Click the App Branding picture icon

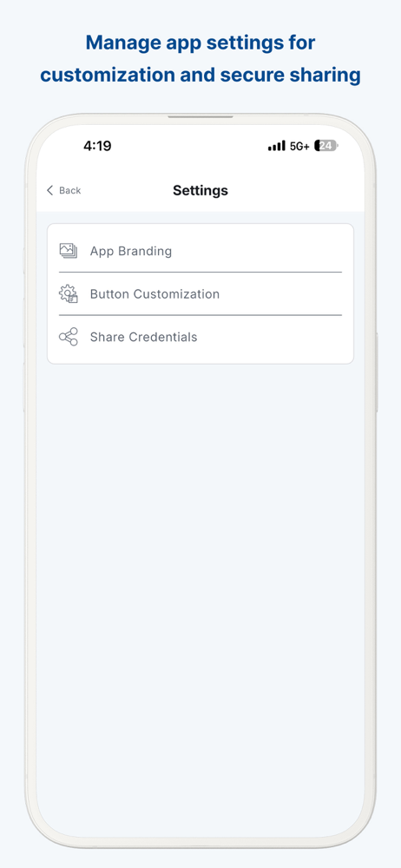[68, 251]
